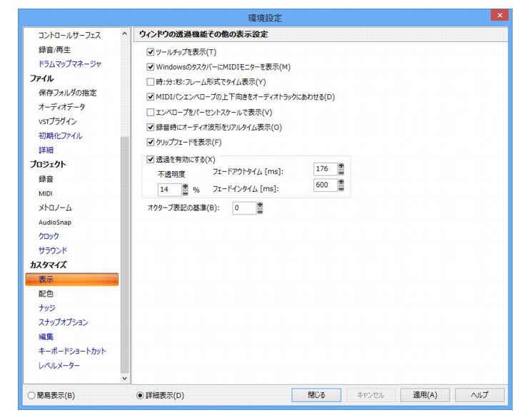Enable 時:分:秒:フレーム形式でタイム表示 checkbox

pos(150,82)
